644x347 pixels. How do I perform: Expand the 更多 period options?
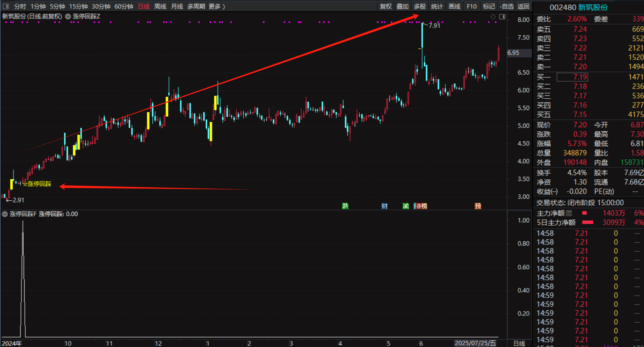coord(216,6)
